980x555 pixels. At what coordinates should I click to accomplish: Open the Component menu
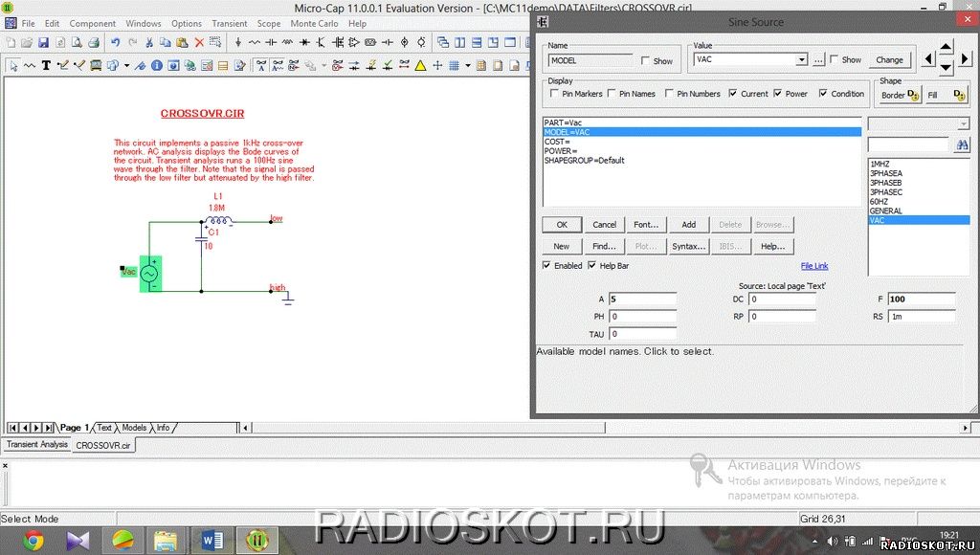click(x=93, y=24)
